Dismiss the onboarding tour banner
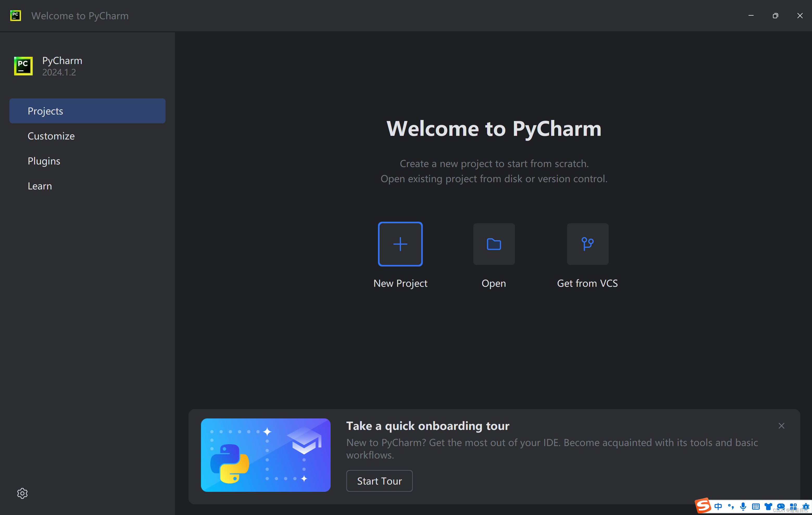Viewport: 812px width, 515px height. click(782, 425)
